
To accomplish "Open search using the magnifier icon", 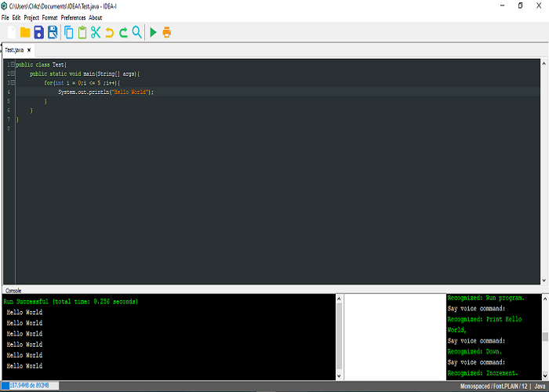I will click(137, 32).
